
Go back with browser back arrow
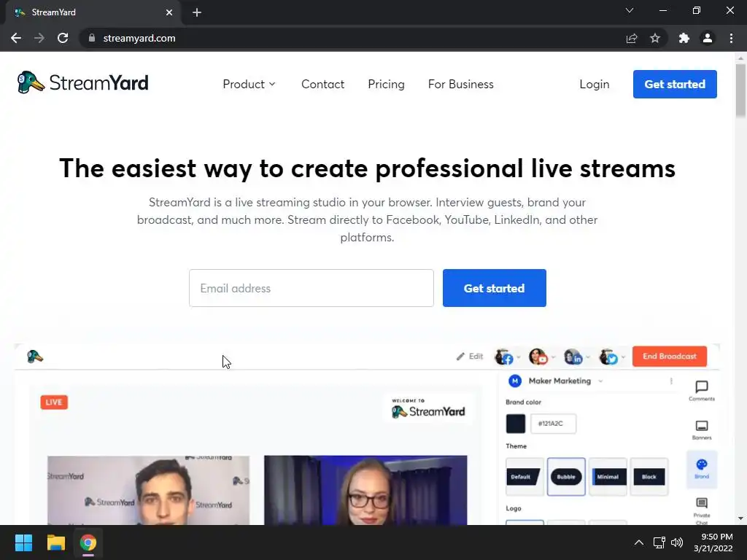16,38
